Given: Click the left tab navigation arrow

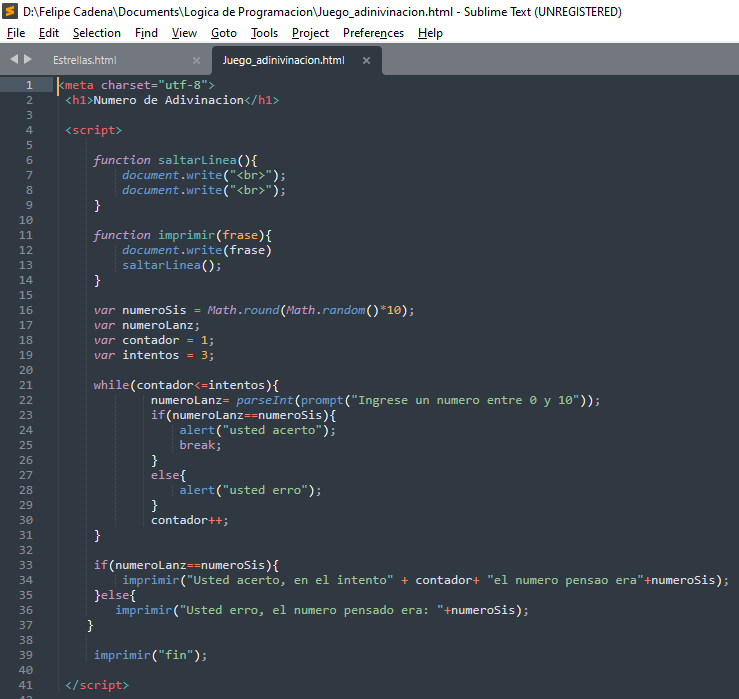Looking at the screenshot, I should 14,59.
